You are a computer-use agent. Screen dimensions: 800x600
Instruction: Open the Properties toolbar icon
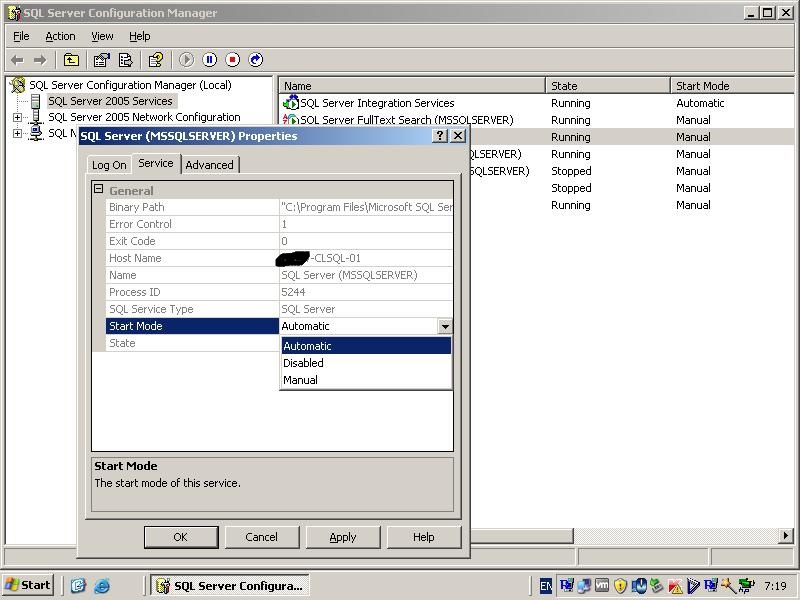(x=102, y=60)
